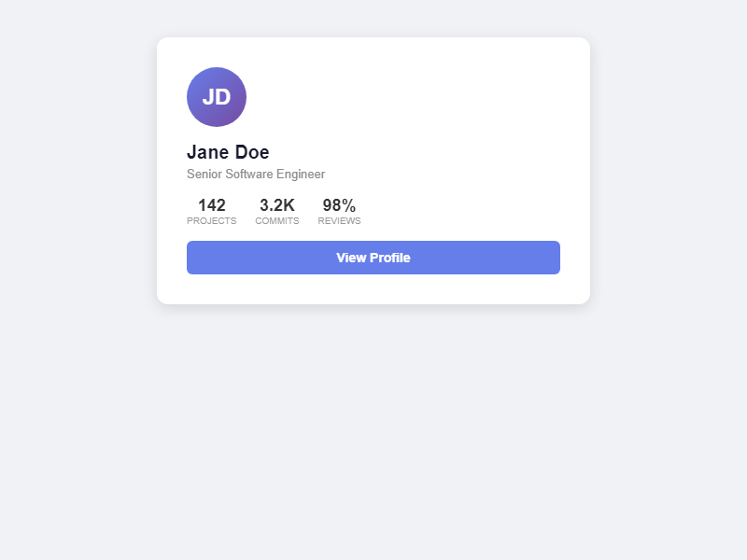Click the word View on the button
Viewport: 747px width, 560px height.
click(351, 258)
